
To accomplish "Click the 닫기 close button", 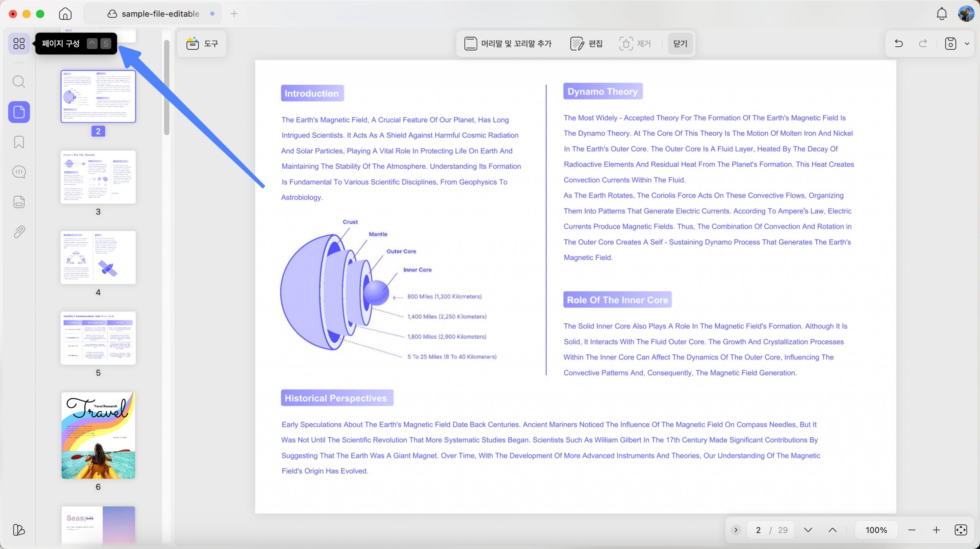I will pyautogui.click(x=680, y=44).
